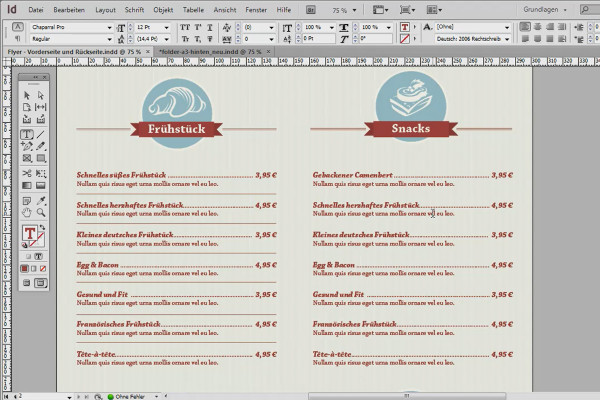Select the Gap tool
The width and height of the screenshot is (600, 400).
(x=41, y=107)
